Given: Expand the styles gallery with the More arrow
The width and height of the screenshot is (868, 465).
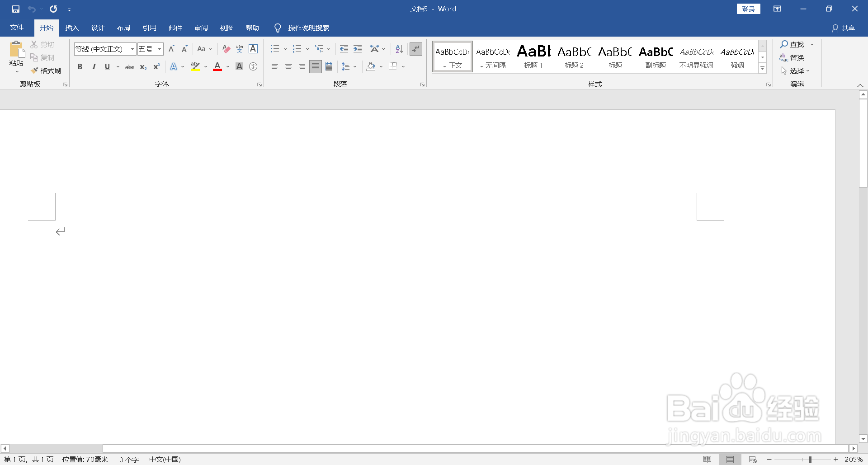Looking at the screenshot, I should pos(763,69).
